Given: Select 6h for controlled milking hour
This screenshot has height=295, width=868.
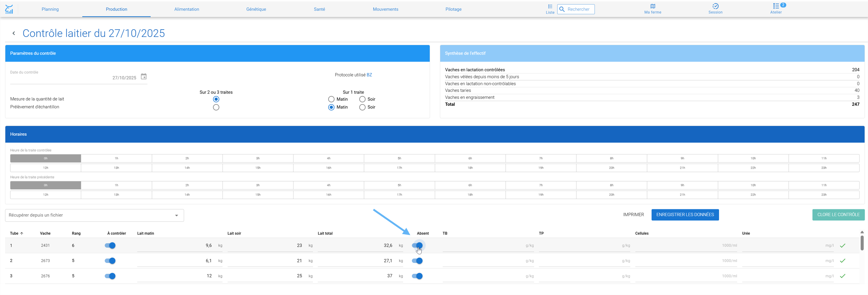Looking at the screenshot, I should point(470,158).
